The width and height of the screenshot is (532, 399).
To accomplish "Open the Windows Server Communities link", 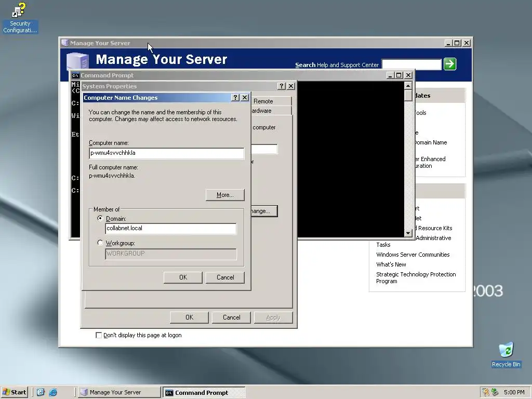I will [413, 255].
